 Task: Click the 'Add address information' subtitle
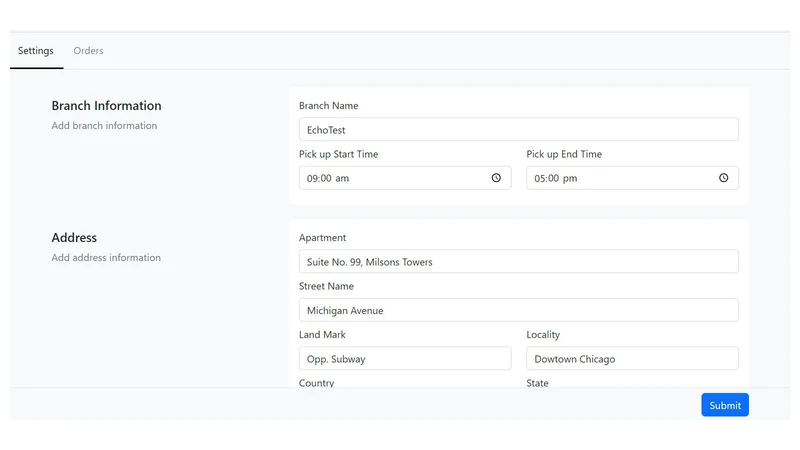point(106,258)
